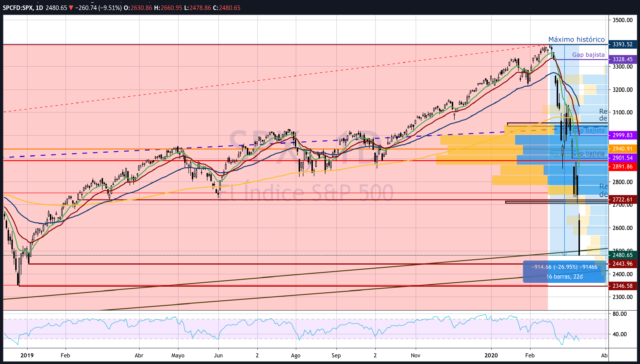Select the red 2891.86 price label

(x=622, y=167)
